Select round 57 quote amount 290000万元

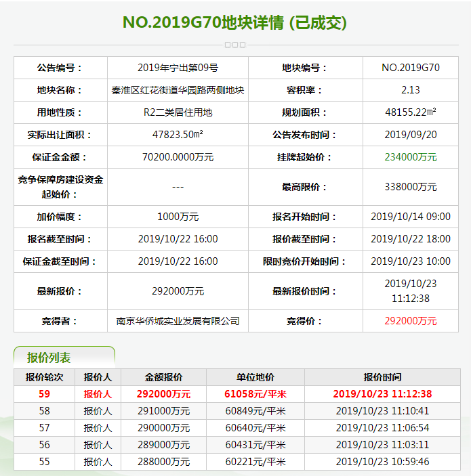[163, 428]
